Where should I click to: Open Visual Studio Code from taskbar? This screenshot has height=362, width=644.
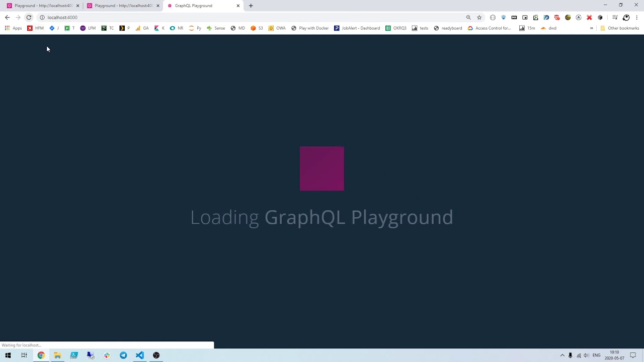pos(140,355)
